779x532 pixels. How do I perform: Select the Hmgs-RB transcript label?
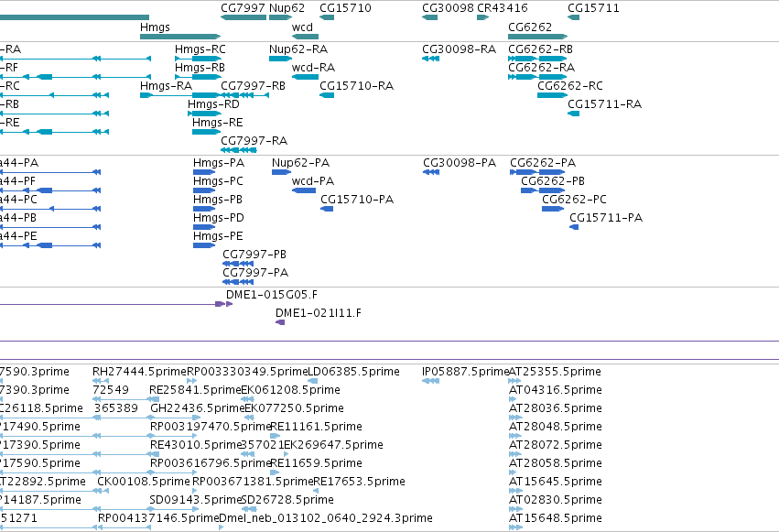point(200,68)
